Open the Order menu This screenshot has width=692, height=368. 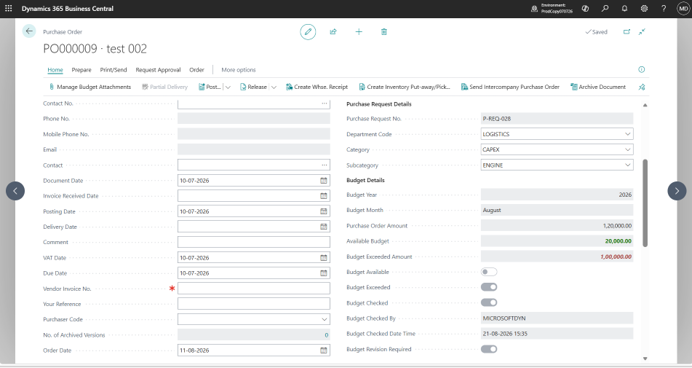197,70
